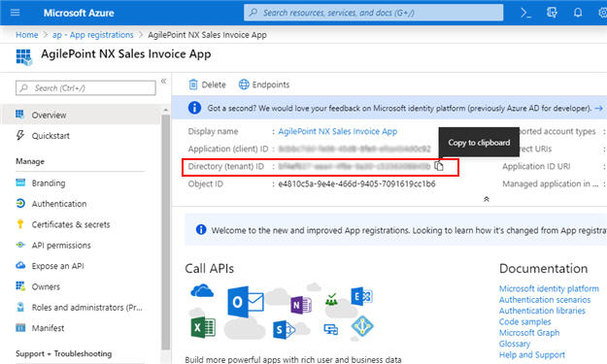Click the OneNote icon under Call APIs
Image resolution: width=607 pixels, height=364 pixels.
(x=301, y=305)
